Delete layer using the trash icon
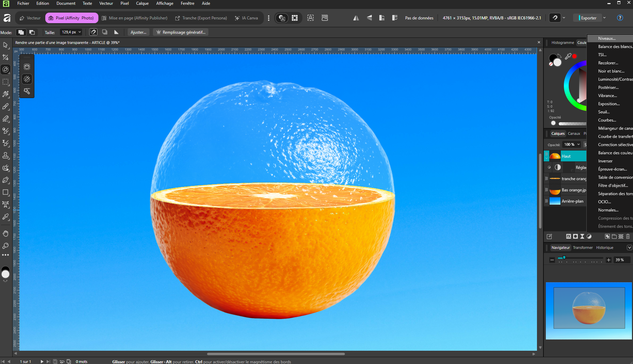 coord(628,236)
